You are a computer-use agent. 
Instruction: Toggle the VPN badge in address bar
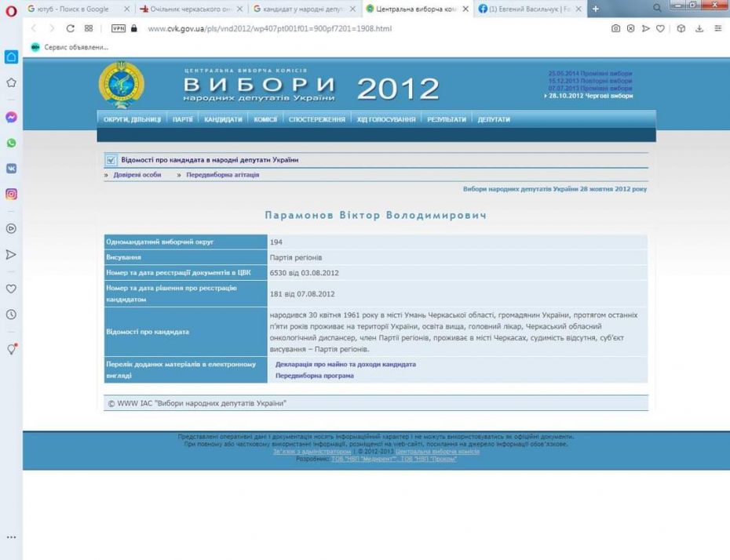[119, 28]
